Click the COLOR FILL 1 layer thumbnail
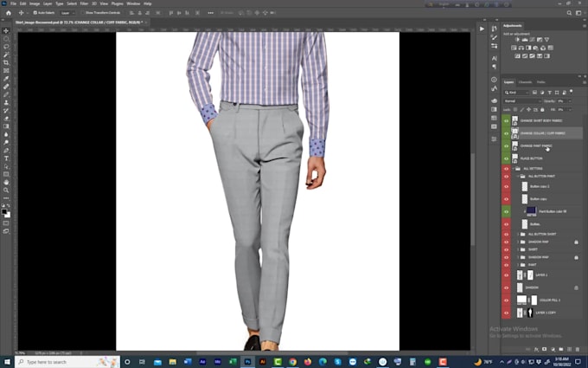 tap(521, 300)
